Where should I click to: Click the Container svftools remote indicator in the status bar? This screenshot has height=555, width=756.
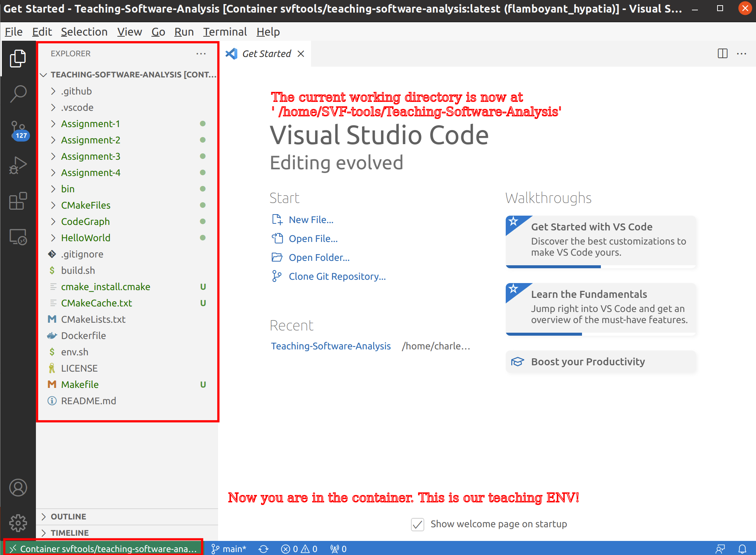pos(104,549)
